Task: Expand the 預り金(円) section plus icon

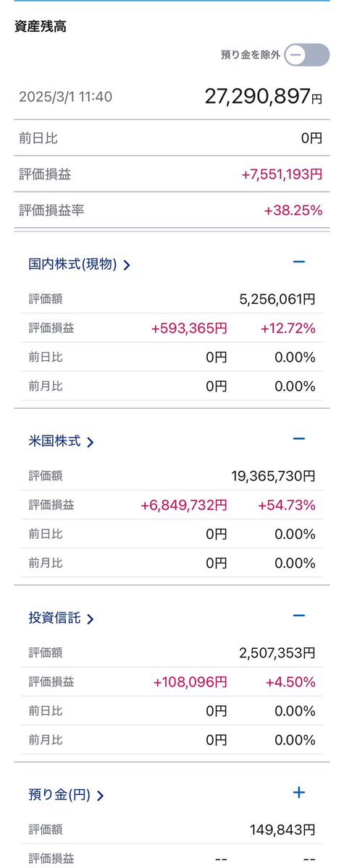Action: 299,793
